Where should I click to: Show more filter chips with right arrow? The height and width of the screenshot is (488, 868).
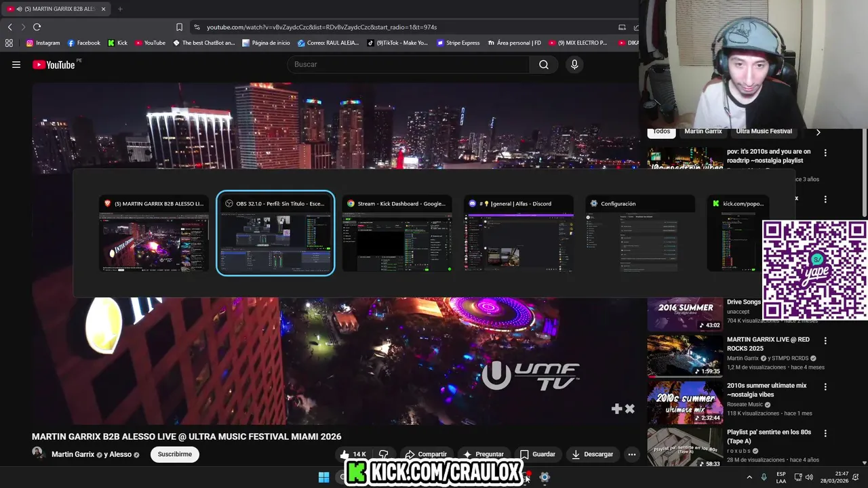click(x=818, y=132)
